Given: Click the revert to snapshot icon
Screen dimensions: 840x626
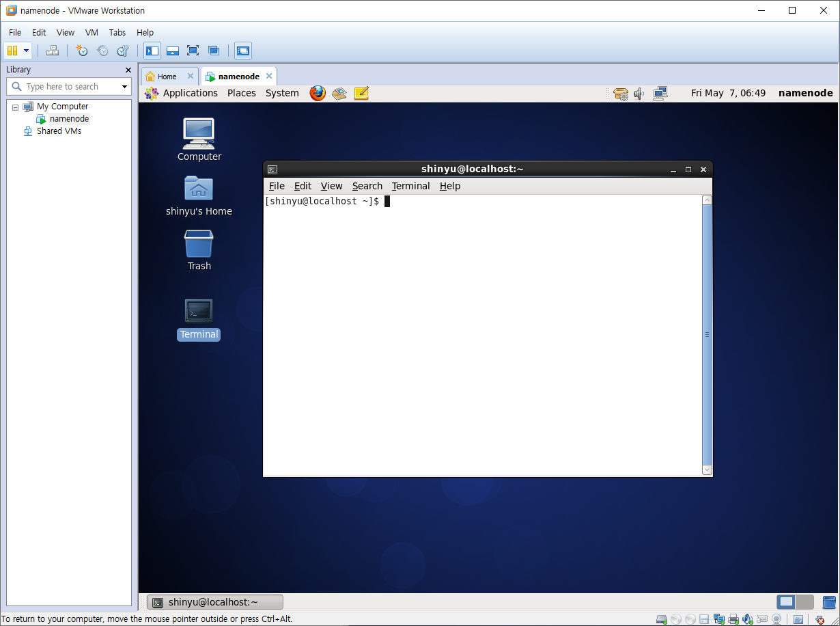Looking at the screenshot, I should point(102,51).
